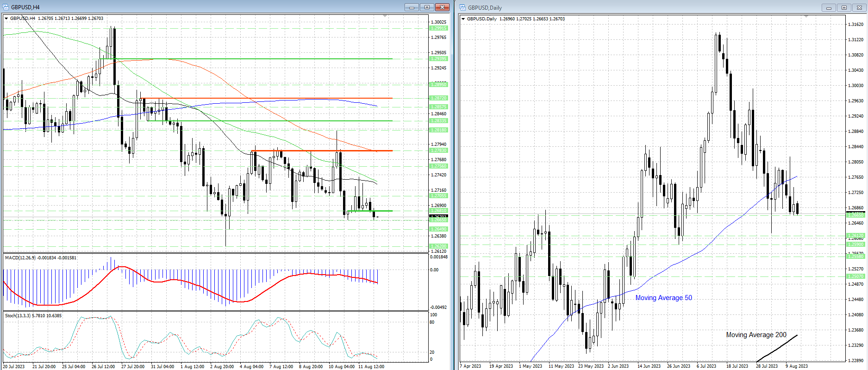The width and height of the screenshot is (868, 370).
Task: Select the "Moving Average 200" text label
Action: [756, 335]
